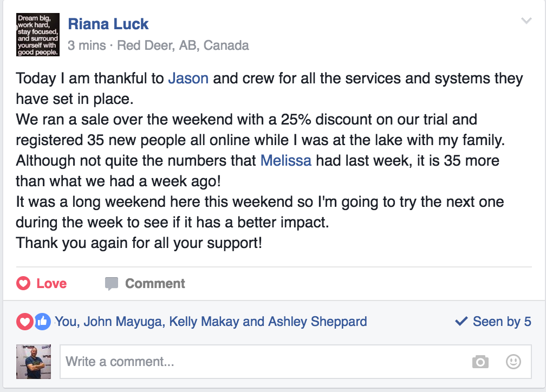The image size is (546, 392).
Task: Click the Love button label
Action: [x=51, y=283]
